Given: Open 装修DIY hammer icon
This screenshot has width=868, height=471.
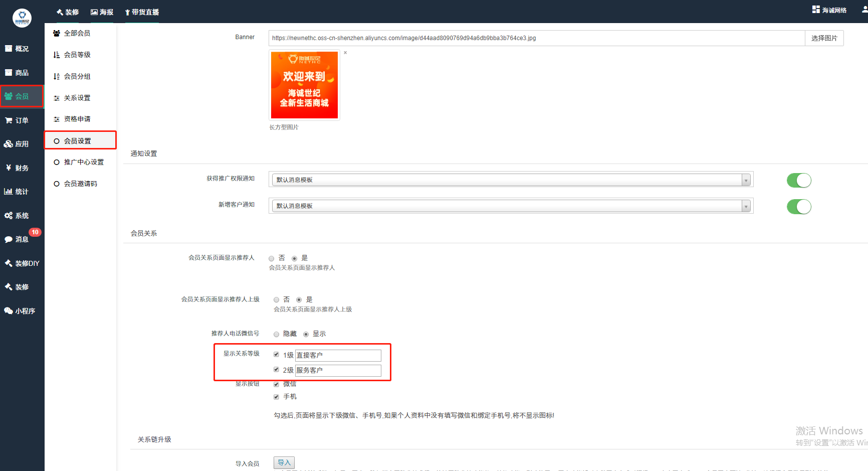Looking at the screenshot, I should (x=9, y=263).
